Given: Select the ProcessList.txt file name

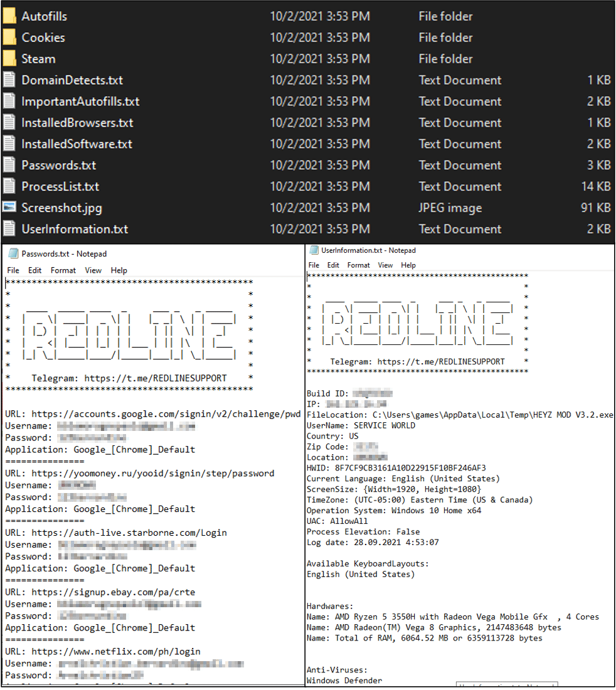Looking at the screenshot, I should tap(60, 187).
